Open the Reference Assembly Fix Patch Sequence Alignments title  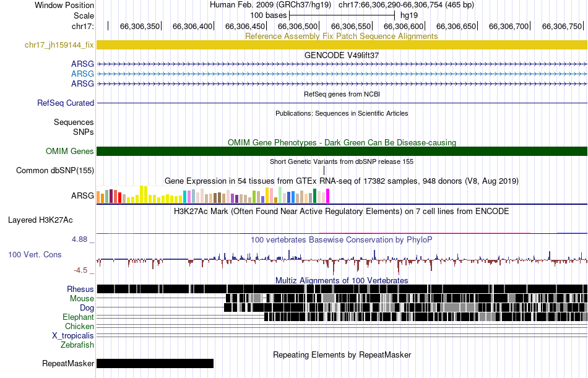coord(341,36)
